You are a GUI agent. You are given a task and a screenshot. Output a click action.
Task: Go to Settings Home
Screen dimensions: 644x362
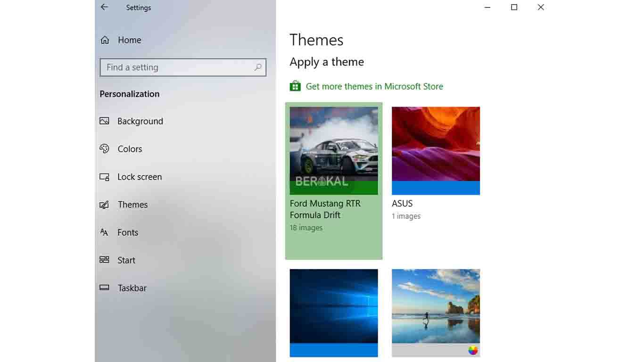[x=129, y=40]
